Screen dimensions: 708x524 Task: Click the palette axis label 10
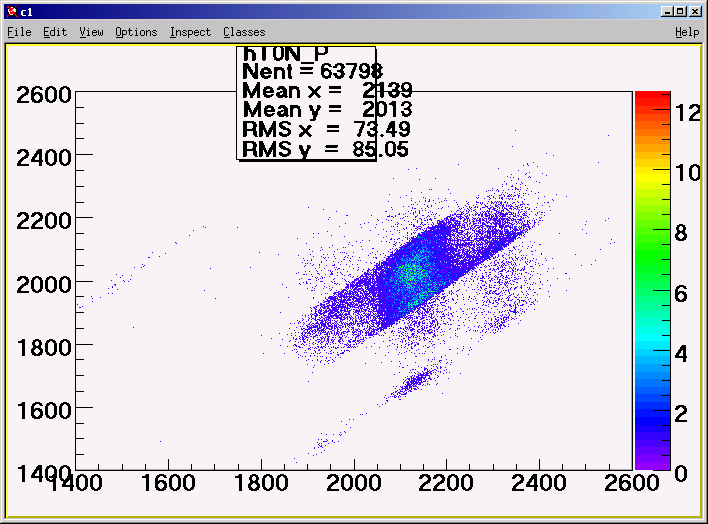point(688,173)
